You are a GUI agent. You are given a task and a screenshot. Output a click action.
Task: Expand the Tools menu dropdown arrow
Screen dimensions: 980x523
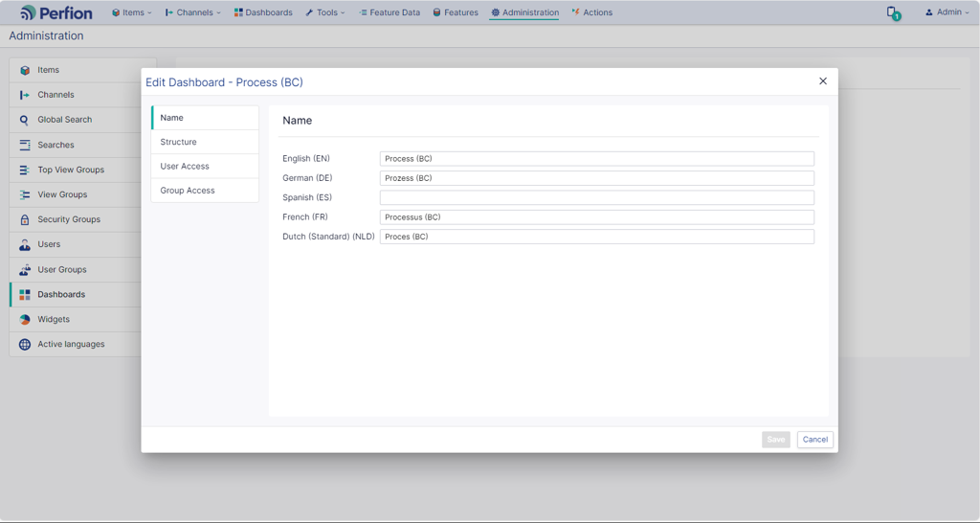(343, 13)
